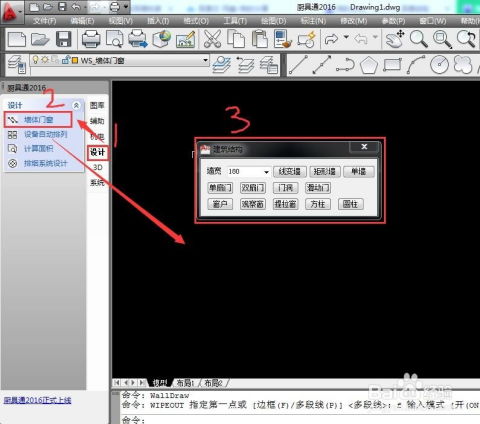Select the Polygon drawing tool
This screenshot has height=424, width=480.
[369, 65]
